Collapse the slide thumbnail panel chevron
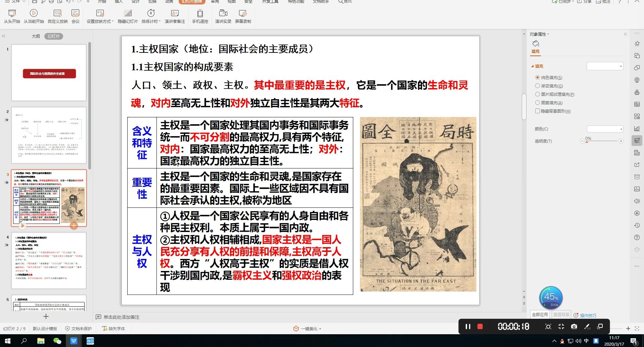 click(x=4, y=36)
